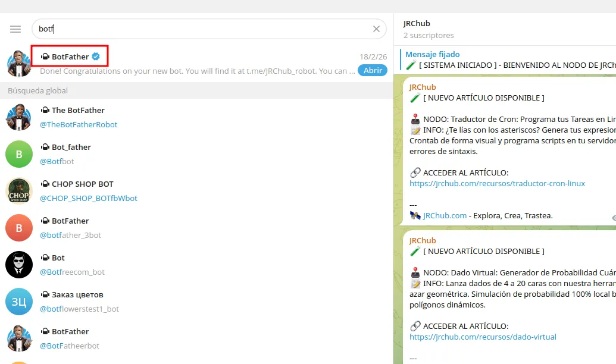The height and width of the screenshot is (364, 616).
Task: Click the red B avatar for @botfather_3bot
Action: click(19, 228)
